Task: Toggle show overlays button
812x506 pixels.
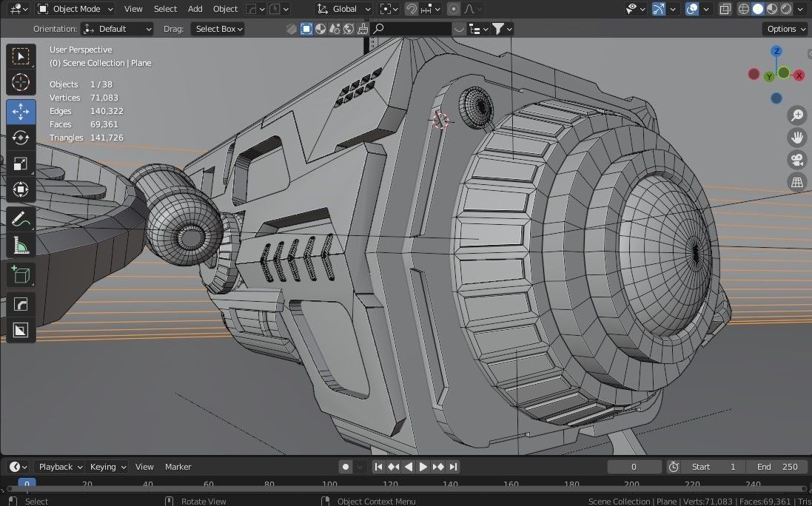Action: (692, 9)
